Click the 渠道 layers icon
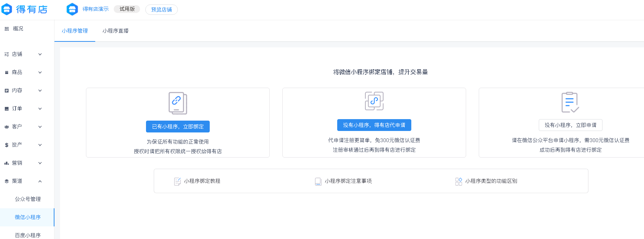 [7, 181]
